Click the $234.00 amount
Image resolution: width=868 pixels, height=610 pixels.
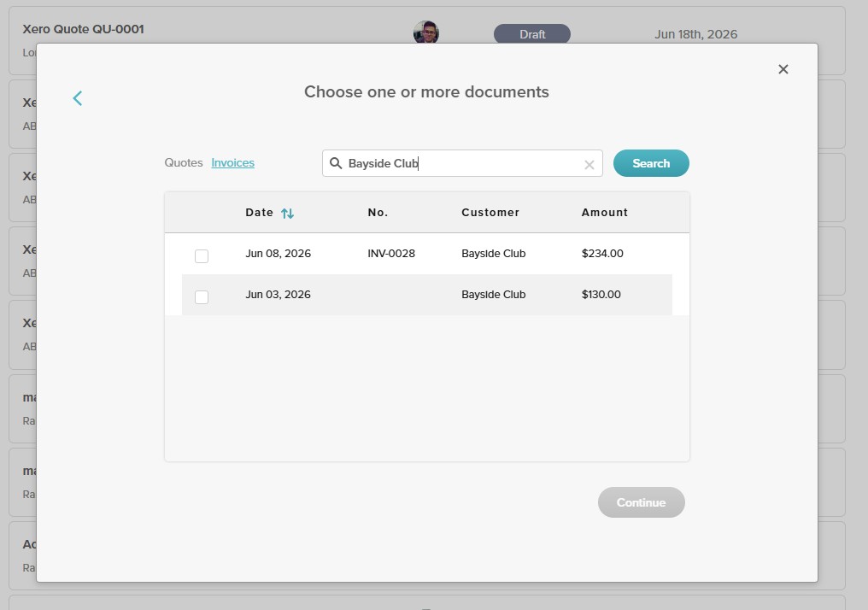tap(602, 254)
